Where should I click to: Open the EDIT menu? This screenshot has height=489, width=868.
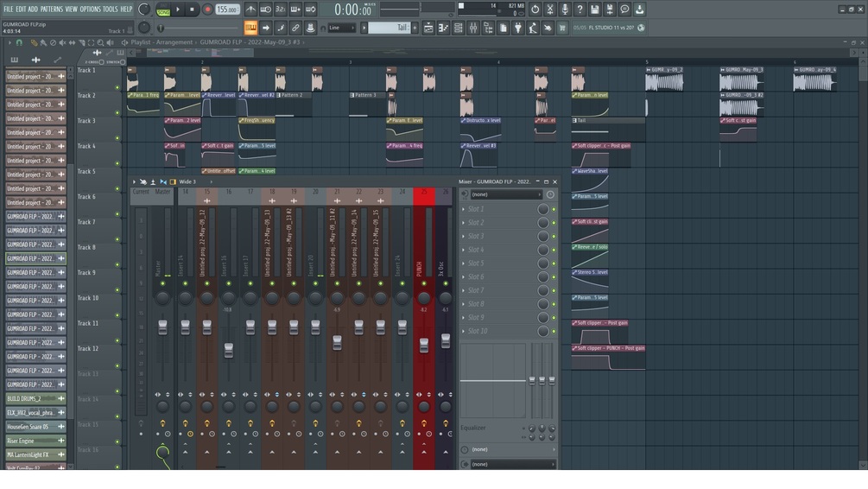coord(21,9)
